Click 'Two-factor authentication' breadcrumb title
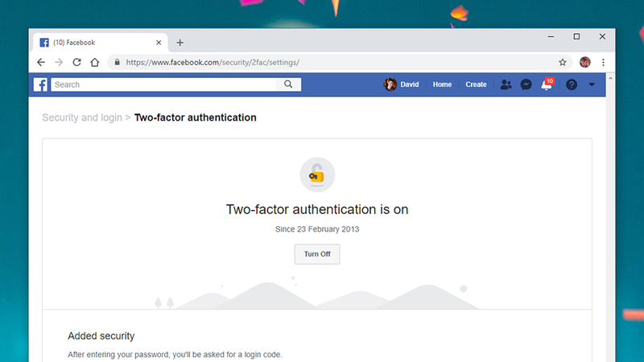644x362 pixels. coord(196,117)
